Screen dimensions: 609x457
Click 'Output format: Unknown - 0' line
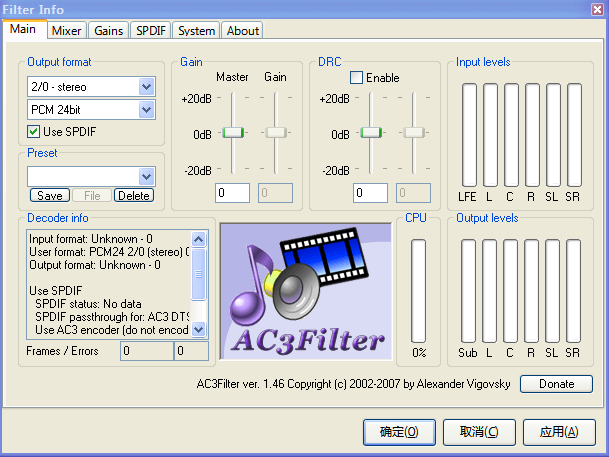coord(95,265)
